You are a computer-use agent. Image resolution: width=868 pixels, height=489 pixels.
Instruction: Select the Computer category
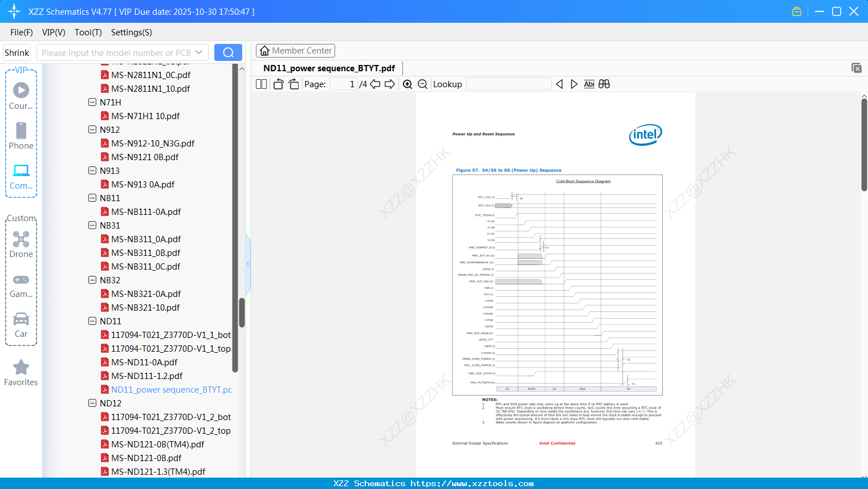point(21,177)
